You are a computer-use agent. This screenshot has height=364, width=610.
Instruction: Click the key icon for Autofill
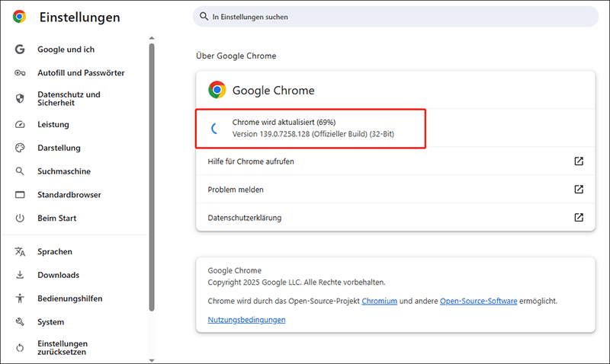[x=20, y=72]
